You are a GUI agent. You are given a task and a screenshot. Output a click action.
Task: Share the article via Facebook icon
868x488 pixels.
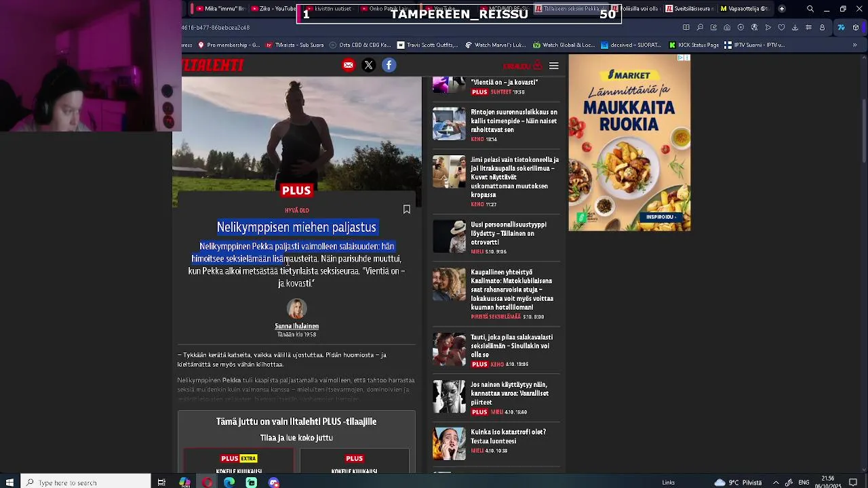[389, 65]
